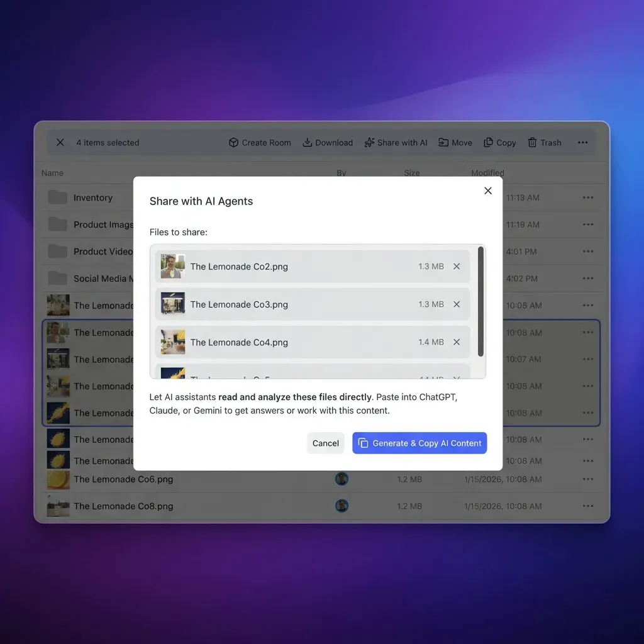This screenshot has width=644, height=644.
Task: Click Generate & Copy AI Content
Action: 419,443
